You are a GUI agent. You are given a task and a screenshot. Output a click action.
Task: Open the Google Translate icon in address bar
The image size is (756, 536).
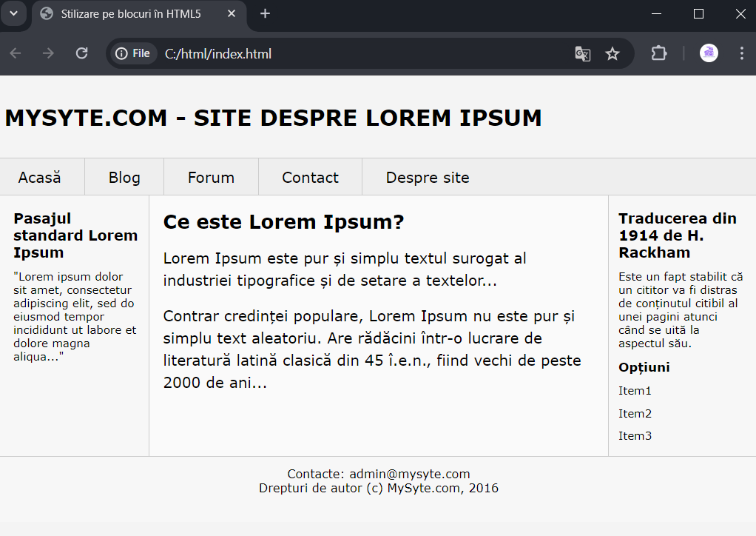[x=582, y=53]
